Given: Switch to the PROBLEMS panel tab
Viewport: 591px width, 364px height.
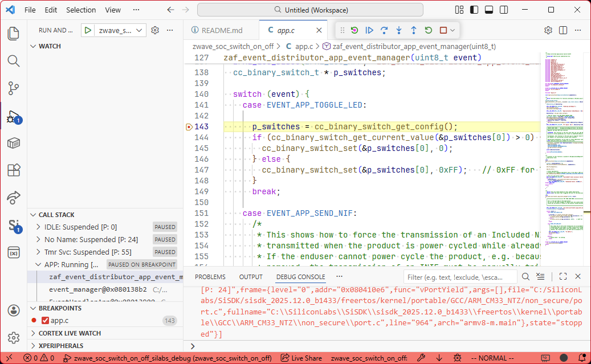Looking at the screenshot, I should (210, 276).
